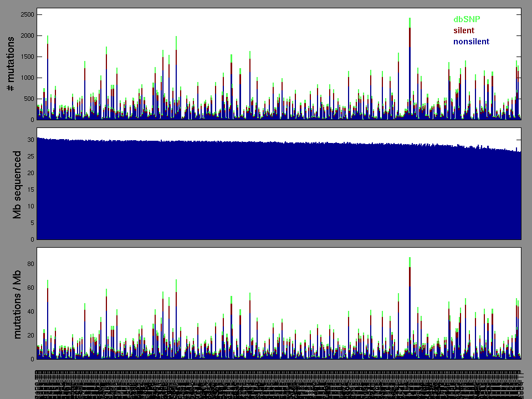Click the '# mutations' y-axis title
The width and height of the screenshot is (532, 399).
11,64
